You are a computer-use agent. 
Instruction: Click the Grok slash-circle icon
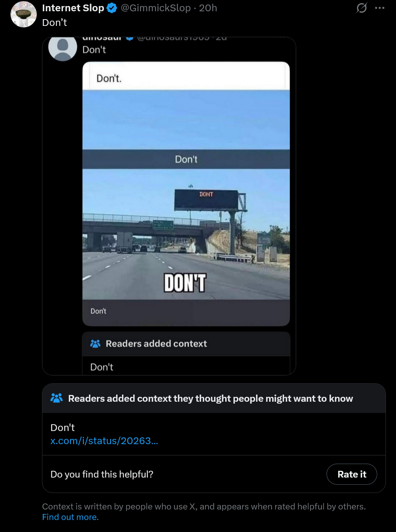[361, 8]
